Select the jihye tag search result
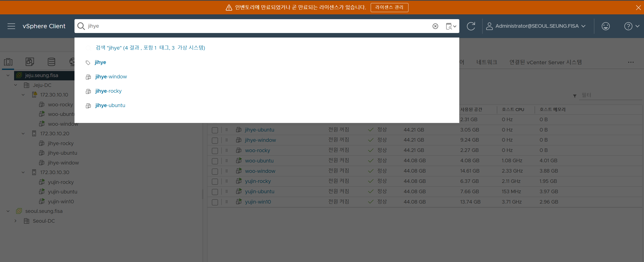 (100, 62)
